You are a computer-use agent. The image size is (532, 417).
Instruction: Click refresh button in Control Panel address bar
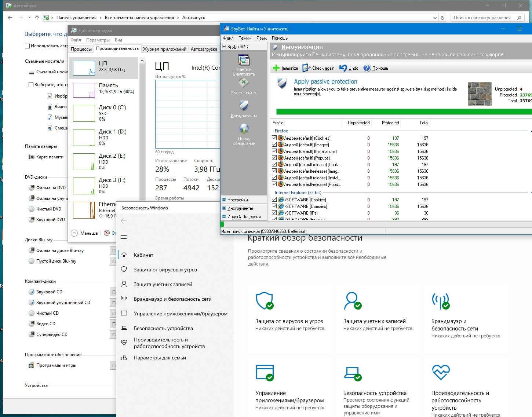pyautogui.click(x=442, y=18)
